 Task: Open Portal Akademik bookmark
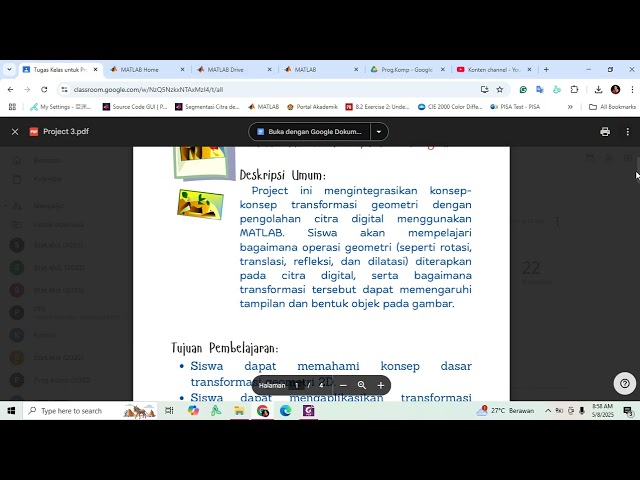312,107
